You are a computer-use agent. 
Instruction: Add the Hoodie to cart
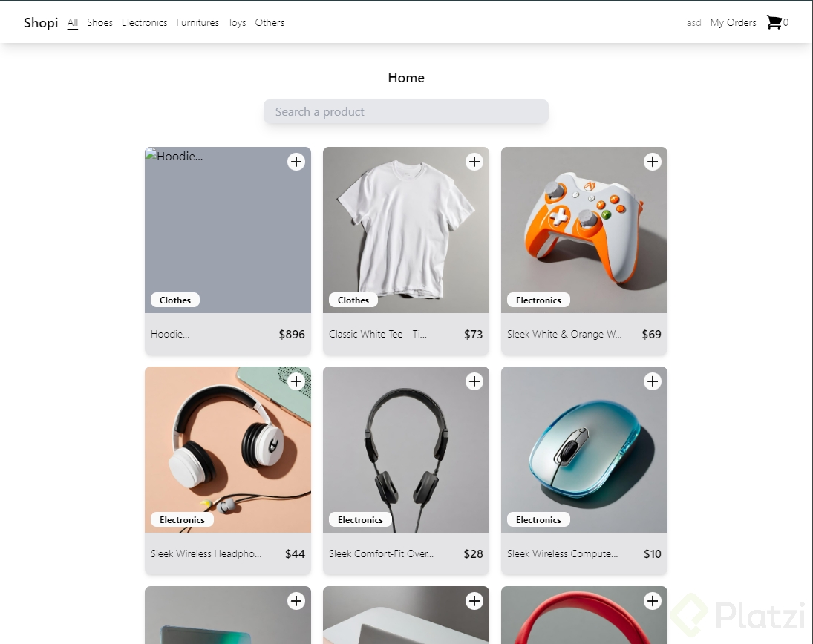296,162
